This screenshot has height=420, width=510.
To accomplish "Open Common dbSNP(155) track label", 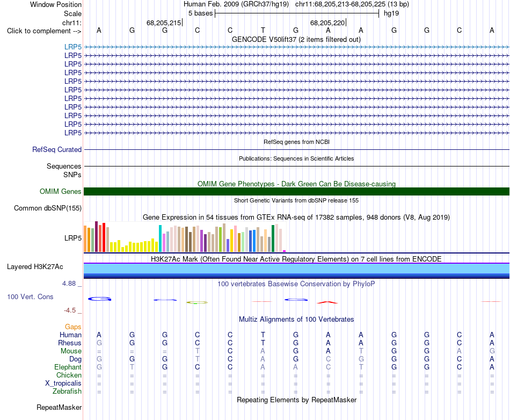I will point(47,208).
